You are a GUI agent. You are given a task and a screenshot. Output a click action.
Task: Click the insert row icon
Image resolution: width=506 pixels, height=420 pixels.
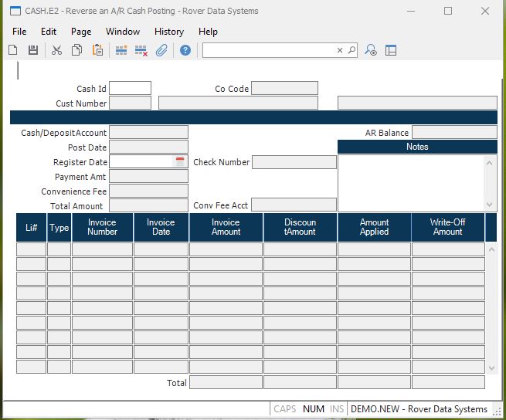pos(121,50)
